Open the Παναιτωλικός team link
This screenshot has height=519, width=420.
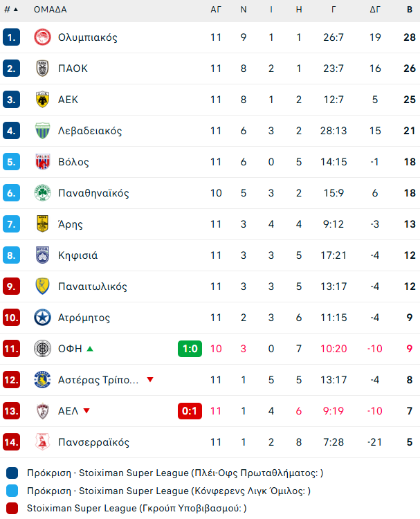click(93, 286)
